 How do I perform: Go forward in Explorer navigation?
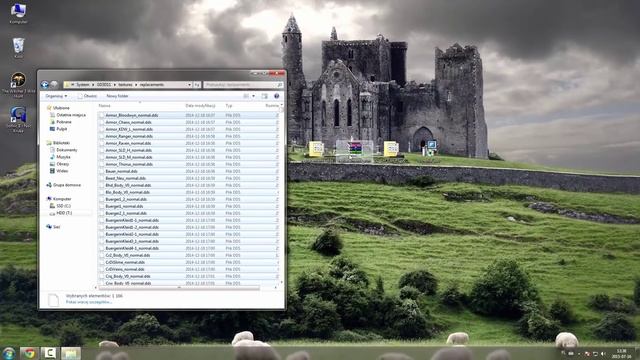point(54,84)
